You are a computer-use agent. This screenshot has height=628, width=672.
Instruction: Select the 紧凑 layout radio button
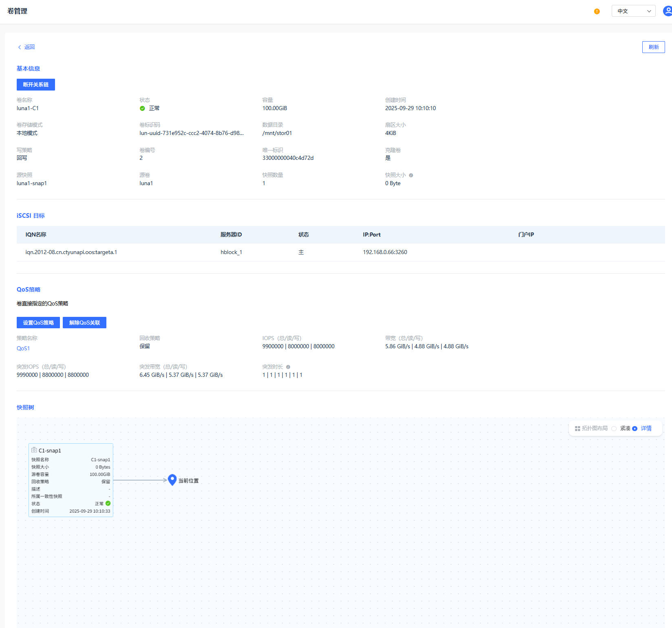(614, 429)
